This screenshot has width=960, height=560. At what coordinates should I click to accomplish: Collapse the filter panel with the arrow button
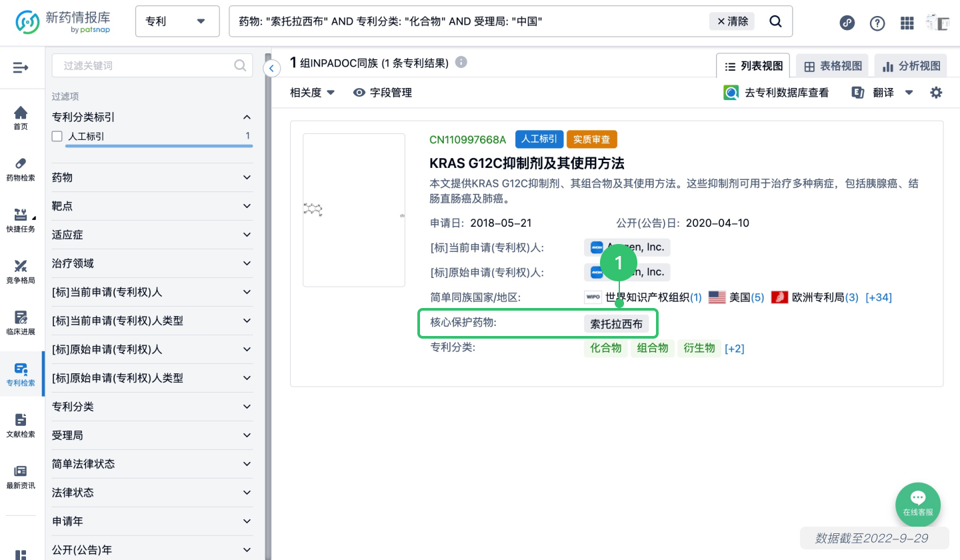click(271, 68)
